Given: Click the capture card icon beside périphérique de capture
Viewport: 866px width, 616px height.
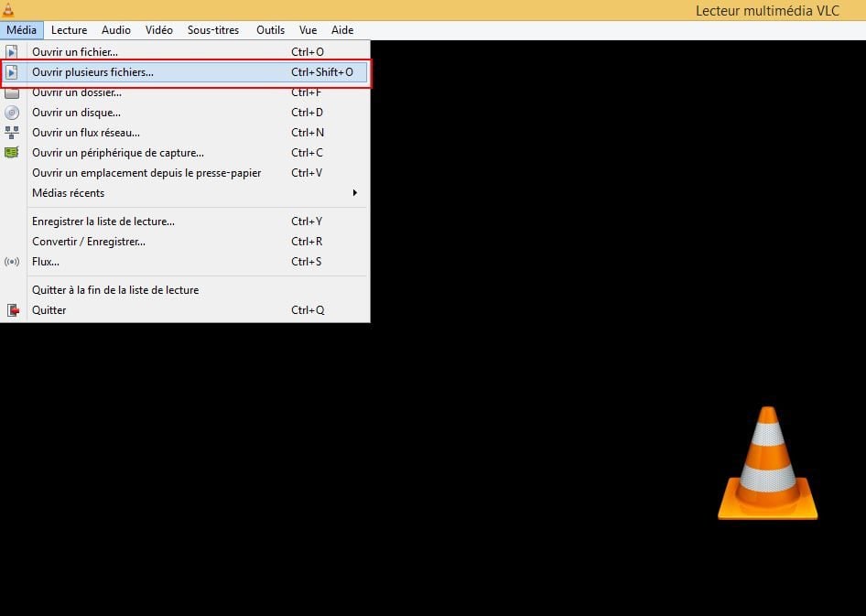Looking at the screenshot, I should pos(12,152).
